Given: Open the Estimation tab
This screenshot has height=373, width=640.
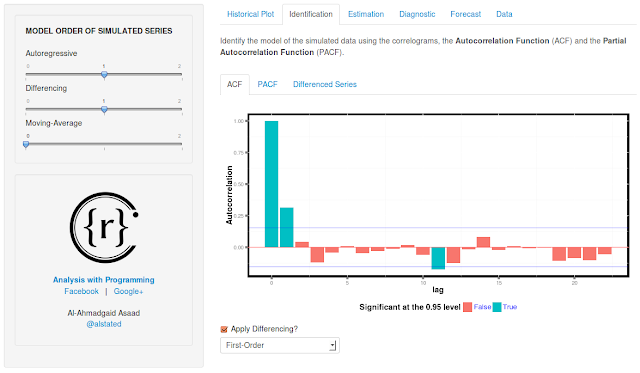Looking at the screenshot, I should click(366, 14).
